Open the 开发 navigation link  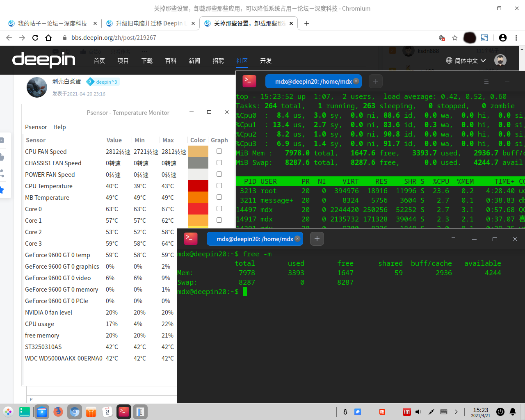[266, 61]
